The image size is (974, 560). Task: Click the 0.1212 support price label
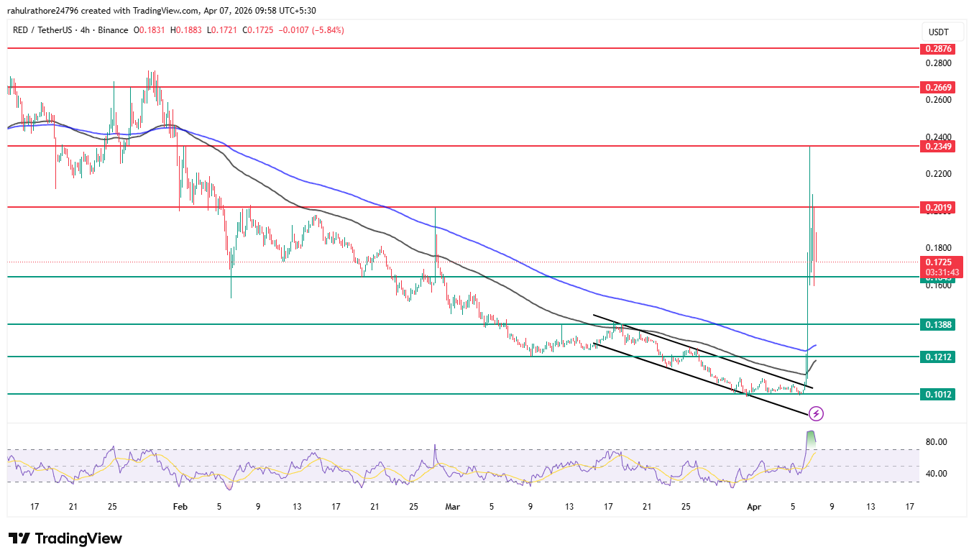click(939, 357)
